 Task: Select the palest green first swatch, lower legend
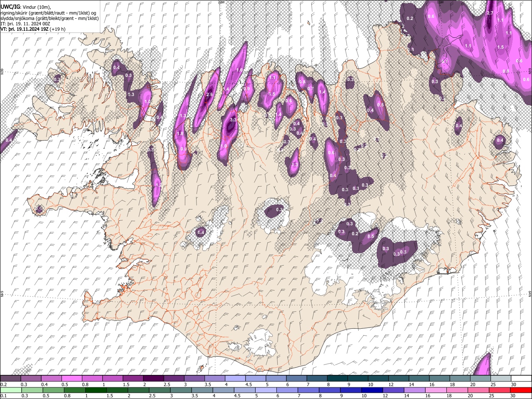click(x=12, y=390)
